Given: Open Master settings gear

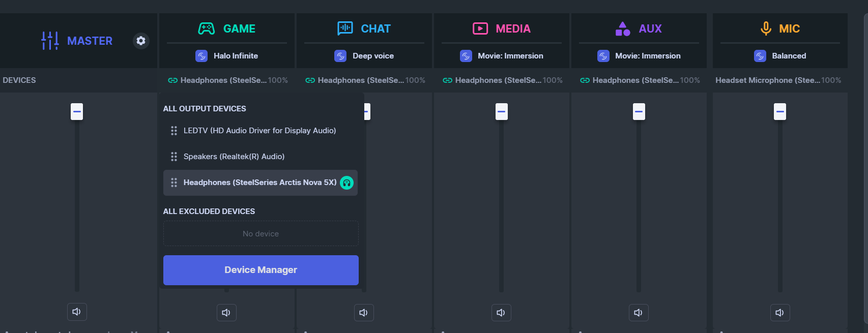Looking at the screenshot, I should pyautogui.click(x=141, y=41).
